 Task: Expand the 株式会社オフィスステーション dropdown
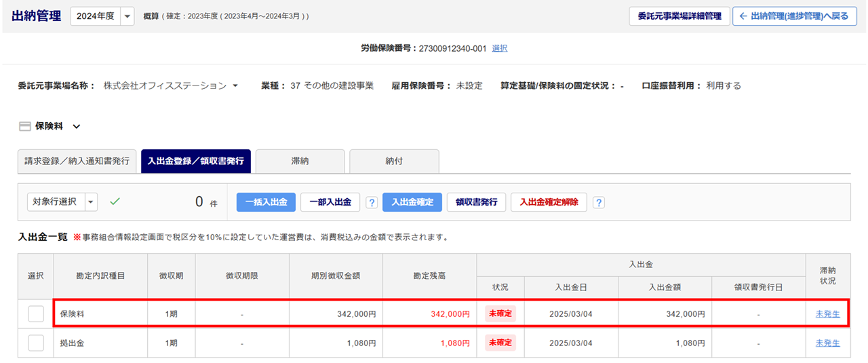pos(235,86)
